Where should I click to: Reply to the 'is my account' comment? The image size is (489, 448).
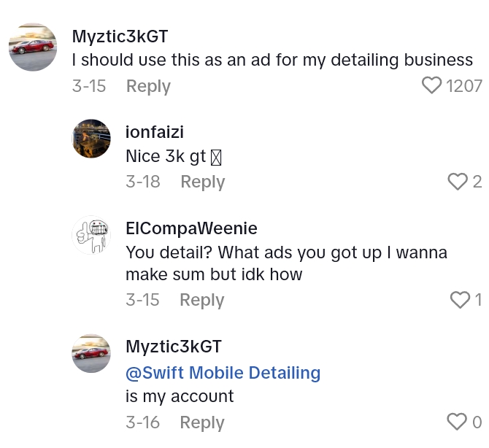201,422
